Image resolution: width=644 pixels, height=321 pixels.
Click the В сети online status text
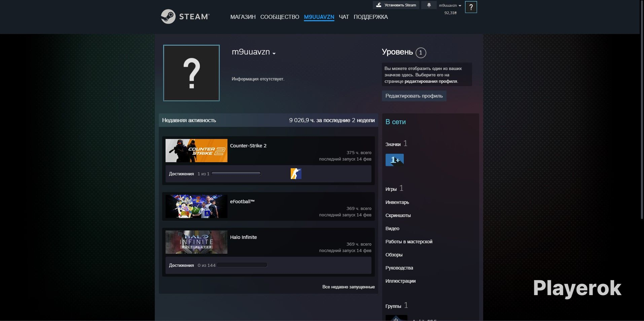396,122
